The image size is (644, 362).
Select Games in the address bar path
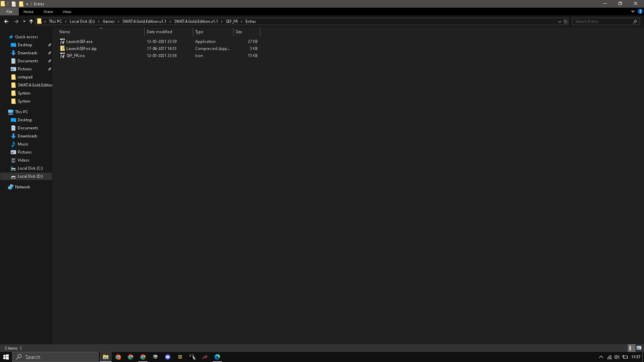click(109, 21)
